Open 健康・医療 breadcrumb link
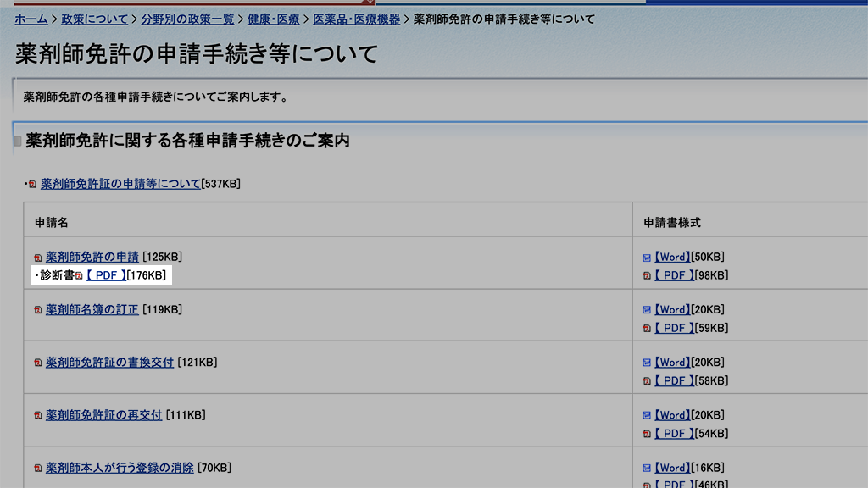Screen dimensions: 868x488 (x=274, y=19)
